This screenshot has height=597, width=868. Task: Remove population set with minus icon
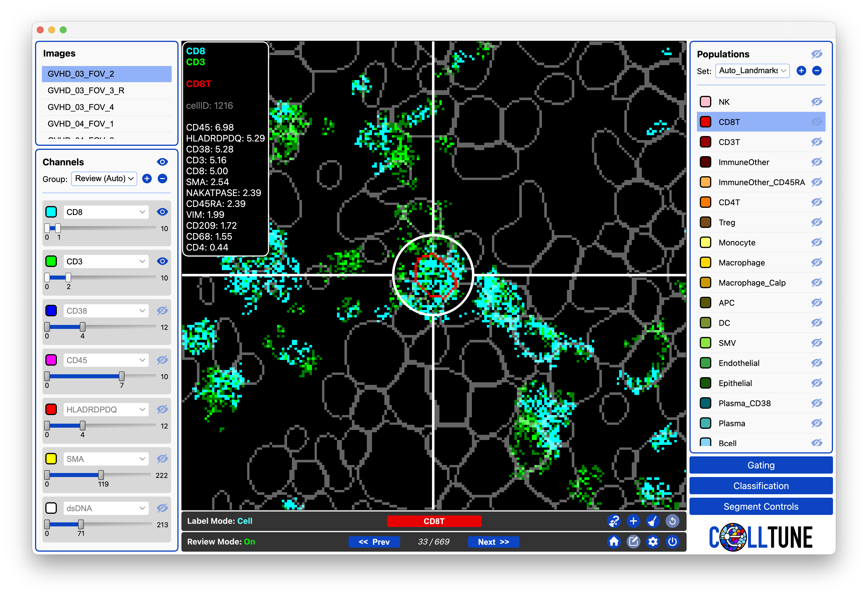coord(817,71)
